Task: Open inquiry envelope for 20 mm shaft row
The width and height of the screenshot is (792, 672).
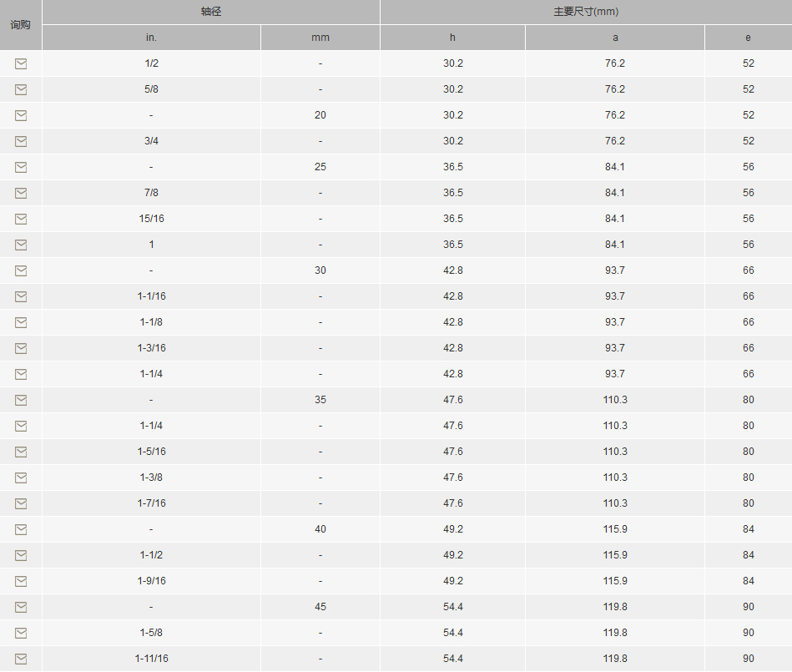Action: 21,115
